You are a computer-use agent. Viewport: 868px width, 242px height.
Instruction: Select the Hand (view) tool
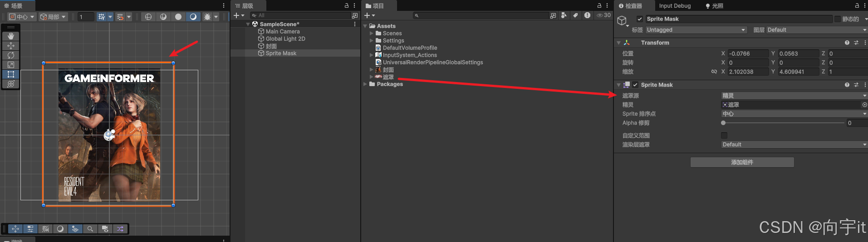[11, 36]
